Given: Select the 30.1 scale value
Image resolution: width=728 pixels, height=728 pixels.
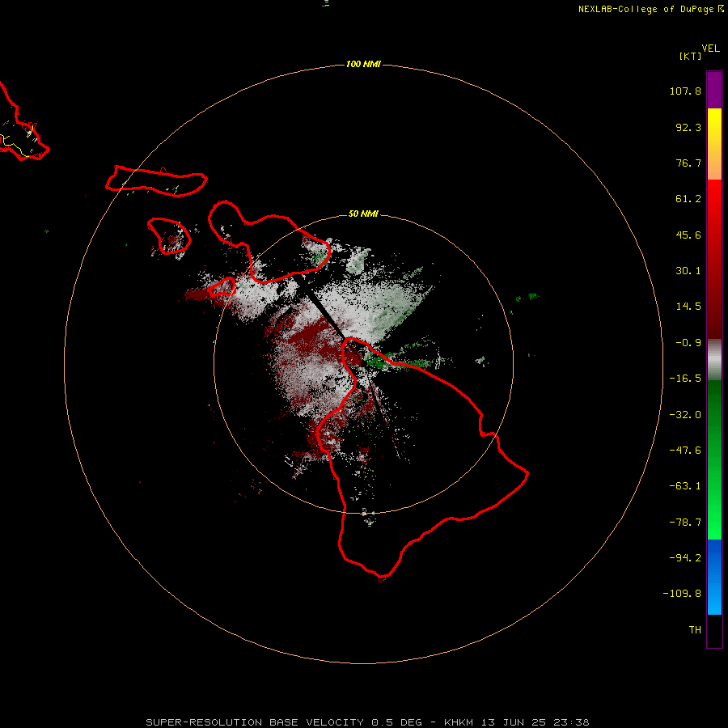Looking at the screenshot, I should coord(688,271).
